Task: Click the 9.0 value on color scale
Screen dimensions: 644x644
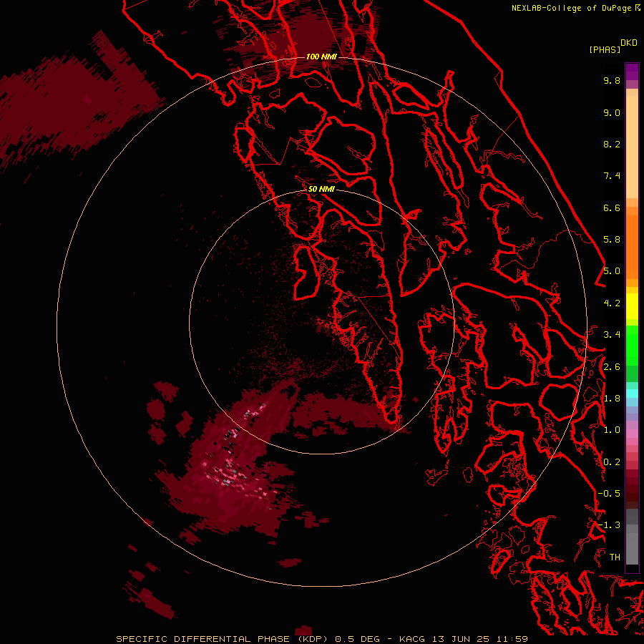Action: coord(612,112)
